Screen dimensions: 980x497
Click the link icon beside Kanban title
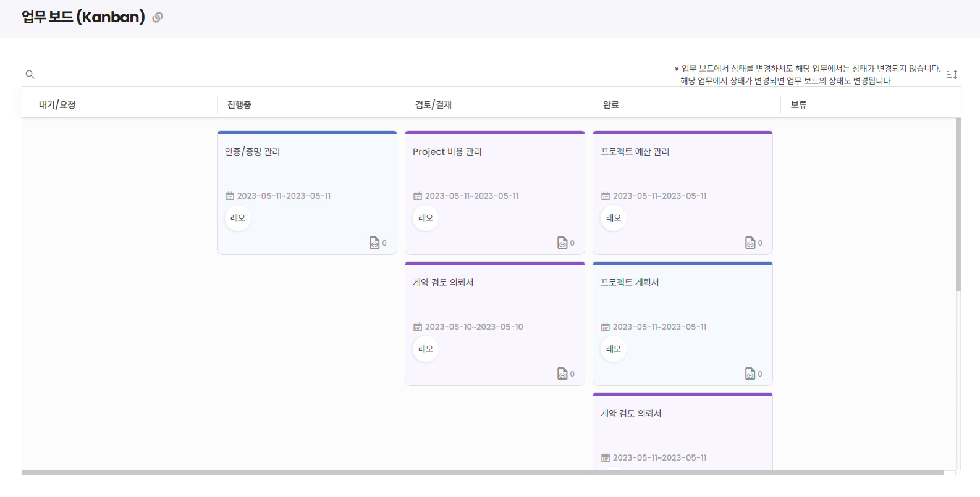coord(158,17)
